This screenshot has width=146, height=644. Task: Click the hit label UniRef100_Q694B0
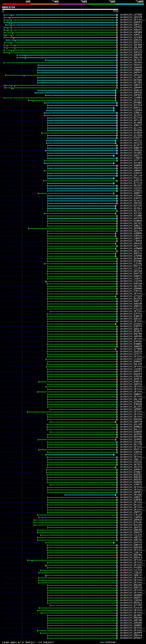(x=131, y=228)
